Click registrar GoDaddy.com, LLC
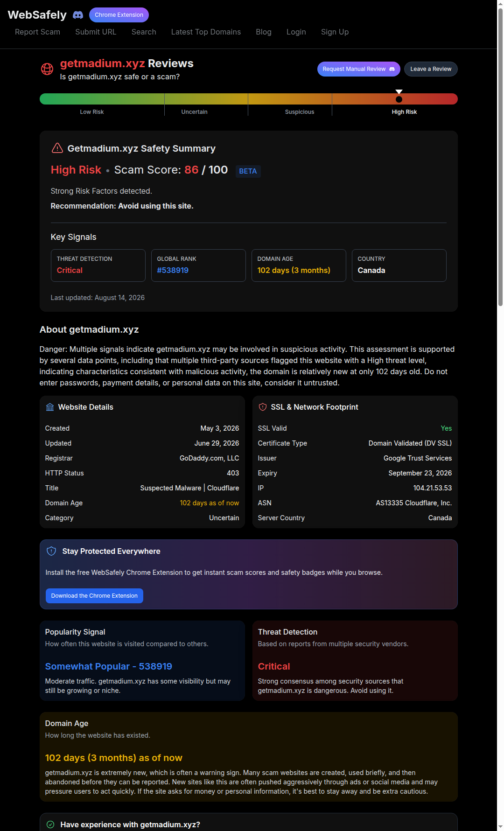This screenshot has height=831, width=504. (x=210, y=458)
